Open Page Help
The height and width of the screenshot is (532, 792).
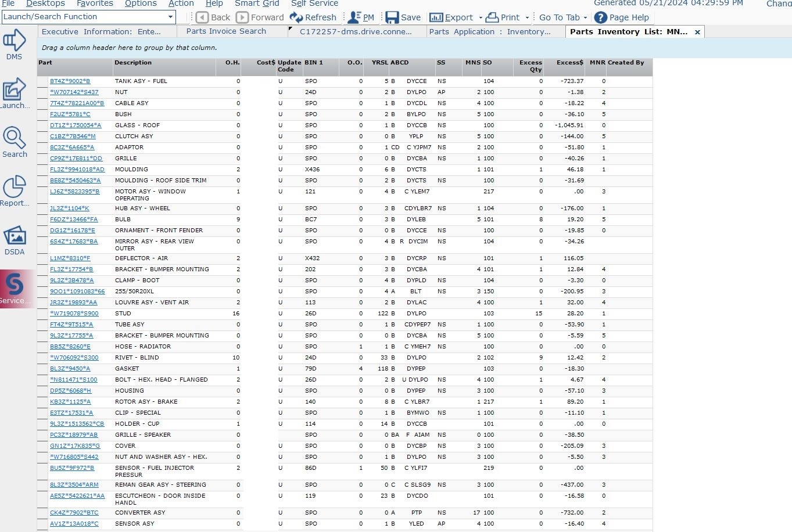(622, 17)
